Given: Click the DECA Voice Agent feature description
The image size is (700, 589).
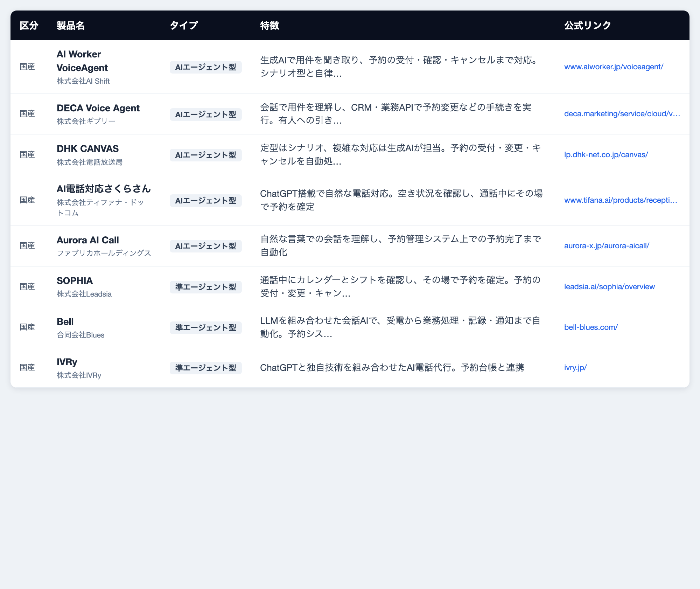Looking at the screenshot, I should tap(396, 114).
